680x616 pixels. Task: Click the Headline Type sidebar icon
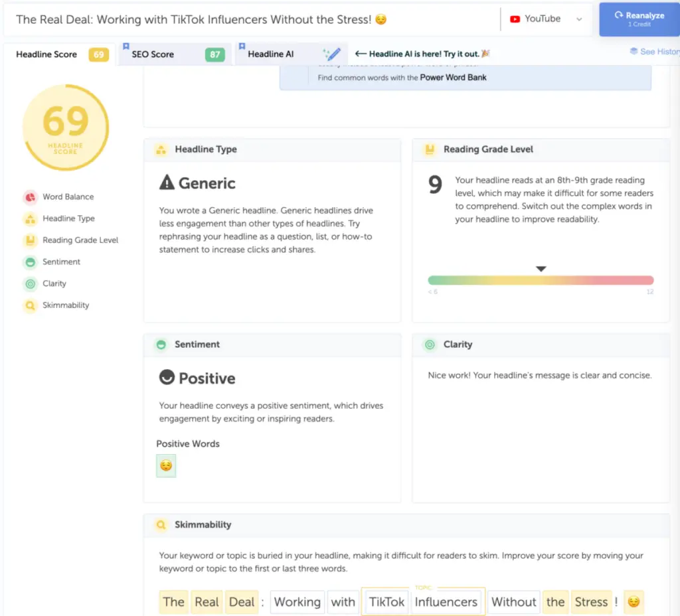[x=30, y=219]
